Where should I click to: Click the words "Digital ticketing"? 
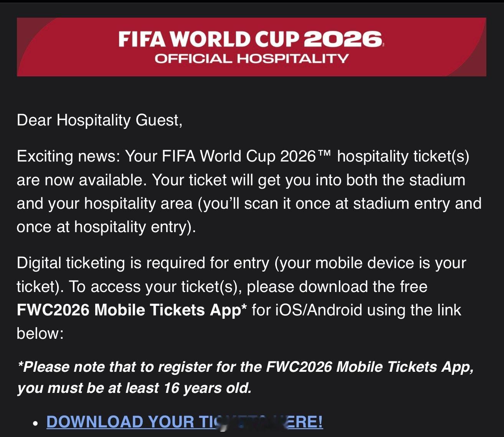71,263
